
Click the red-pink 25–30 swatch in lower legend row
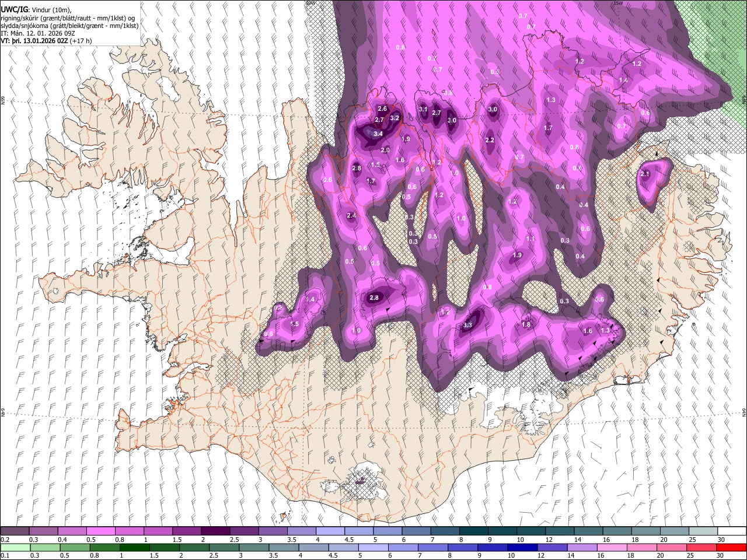click(x=702, y=547)
